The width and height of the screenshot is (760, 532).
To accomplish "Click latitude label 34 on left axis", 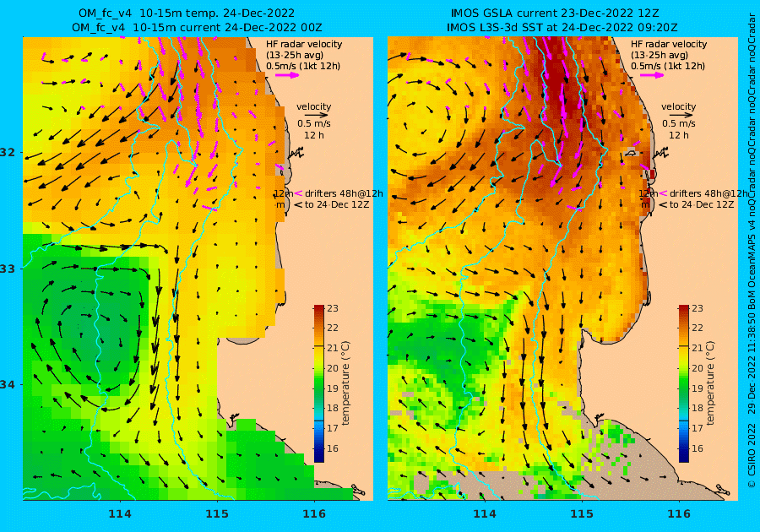I will point(8,385).
